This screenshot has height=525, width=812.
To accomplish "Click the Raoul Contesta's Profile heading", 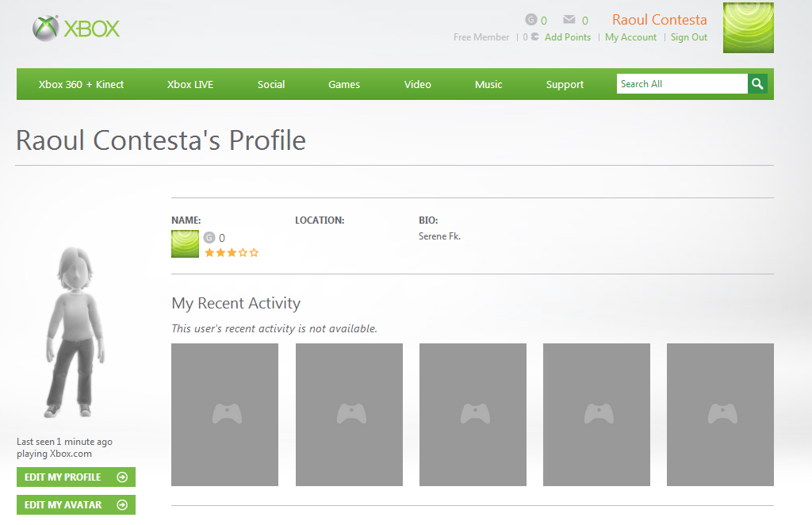I will coord(161,140).
